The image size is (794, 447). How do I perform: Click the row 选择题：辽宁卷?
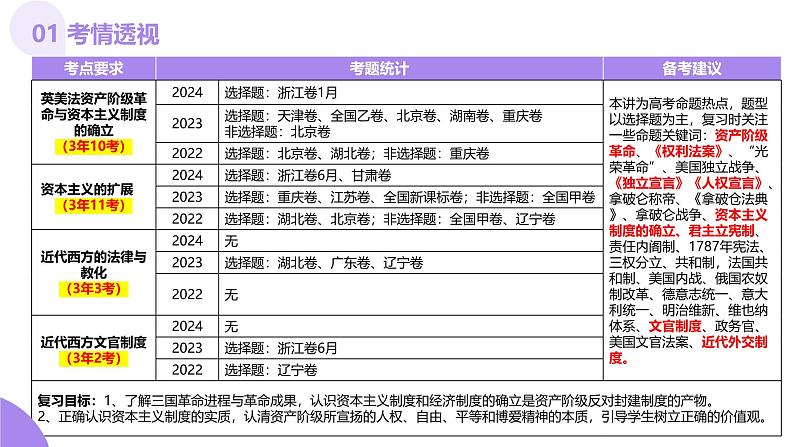(x=411, y=370)
